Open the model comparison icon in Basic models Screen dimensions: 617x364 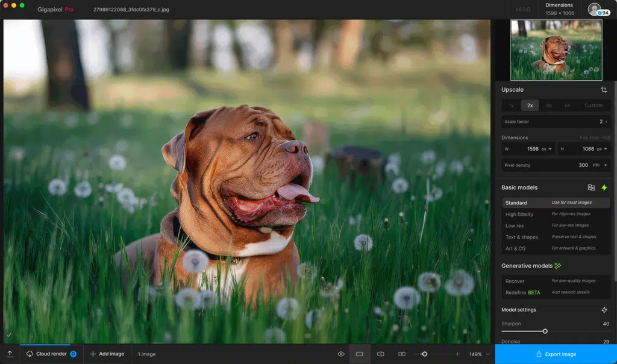coord(591,187)
